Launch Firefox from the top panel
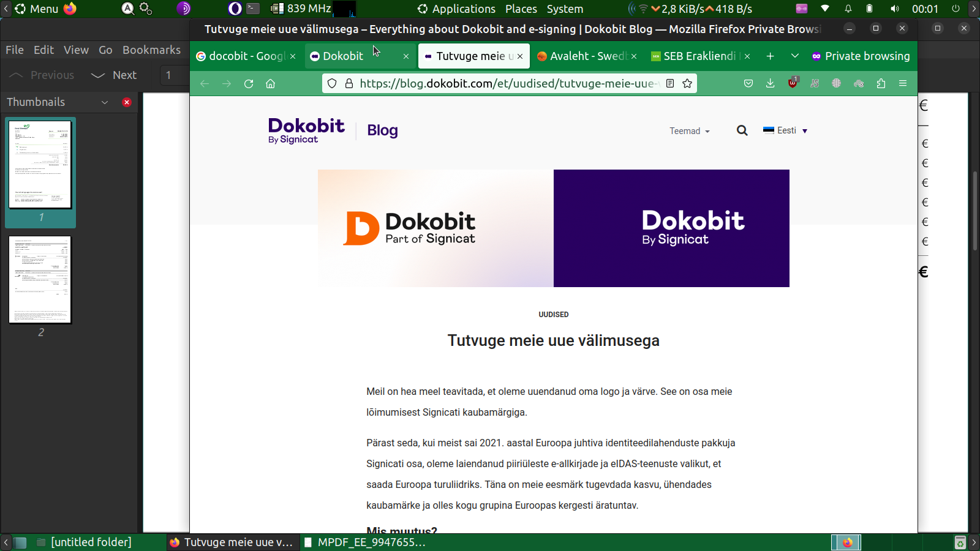This screenshot has height=551, width=980. coord(70,9)
